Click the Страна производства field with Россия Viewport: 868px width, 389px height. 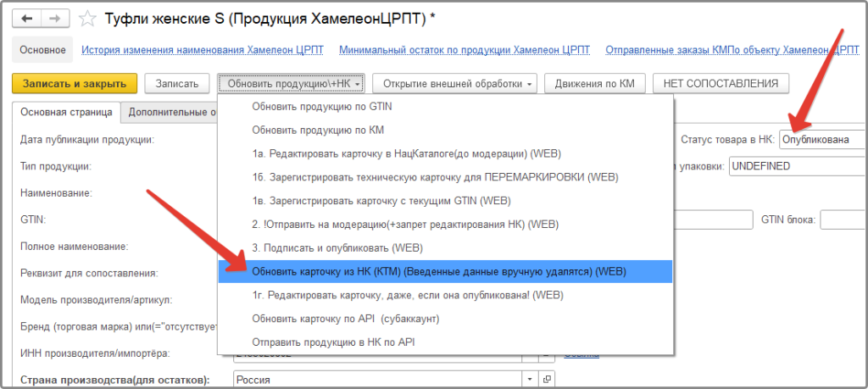coord(378,380)
